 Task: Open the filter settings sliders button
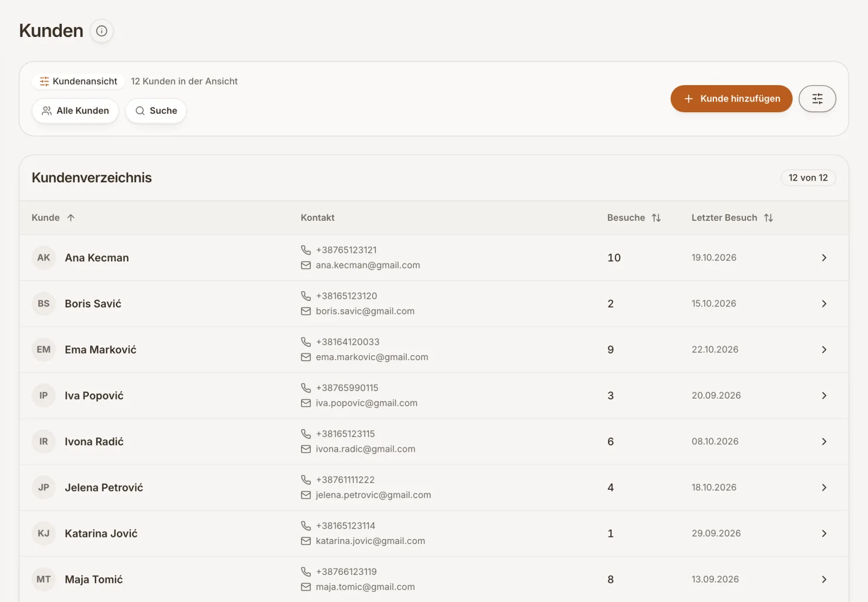(x=817, y=99)
